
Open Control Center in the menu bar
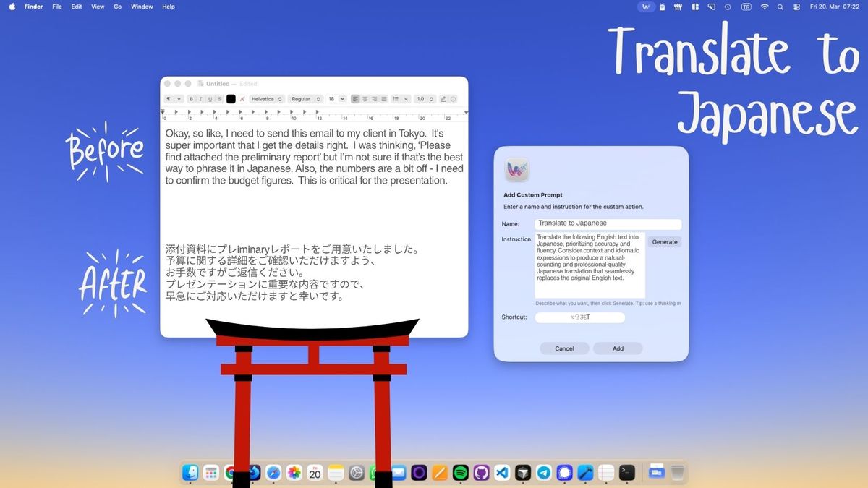pyautogui.click(x=797, y=7)
